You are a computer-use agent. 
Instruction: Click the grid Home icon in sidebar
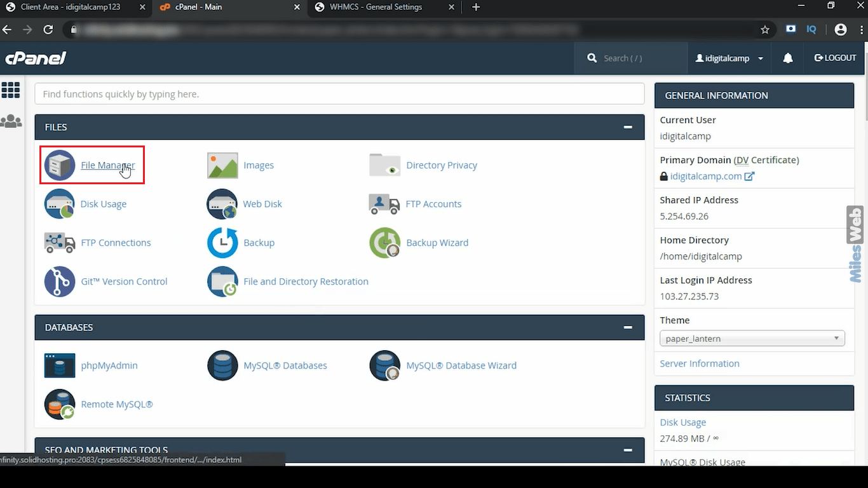tap(11, 90)
